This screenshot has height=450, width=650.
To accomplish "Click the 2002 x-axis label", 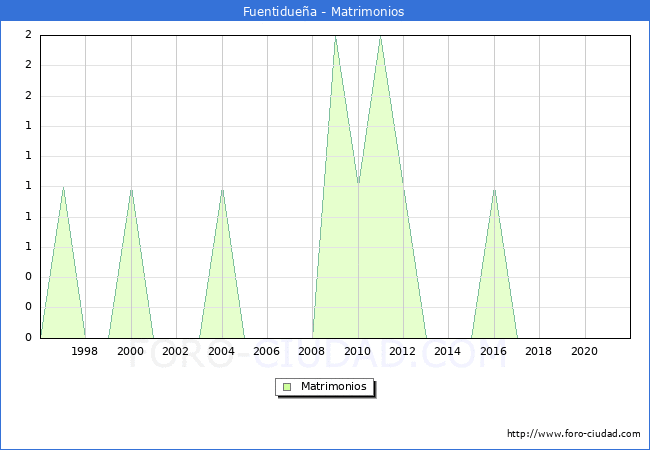I will tap(175, 351).
